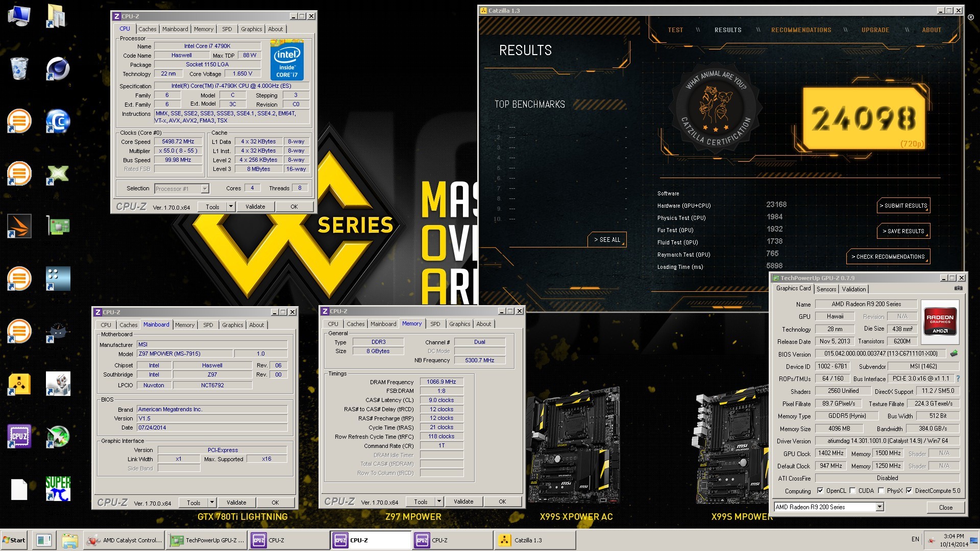Screen dimensions: 980x551
Task: Open the cat gauge desktop shortcut
Action: click(58, 332)
